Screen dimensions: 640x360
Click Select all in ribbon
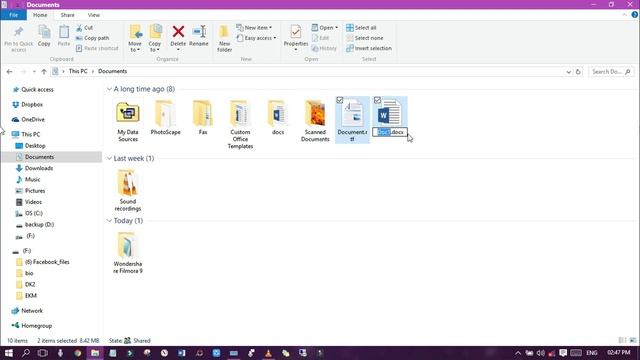coord(361,28)
